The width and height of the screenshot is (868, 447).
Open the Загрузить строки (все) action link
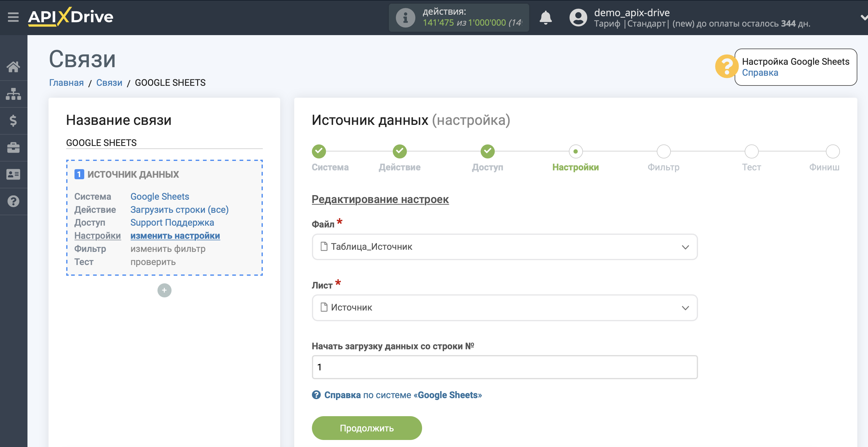179,209
